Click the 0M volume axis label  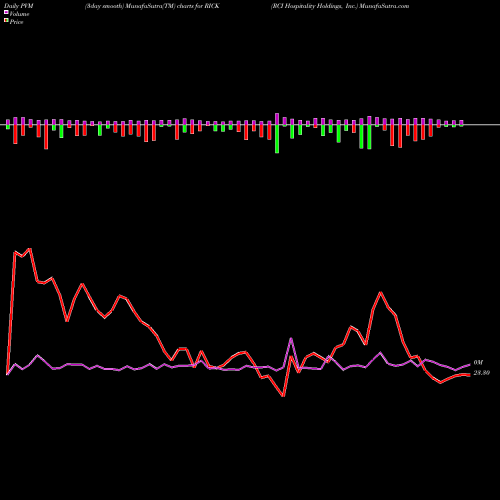[478, 362]
